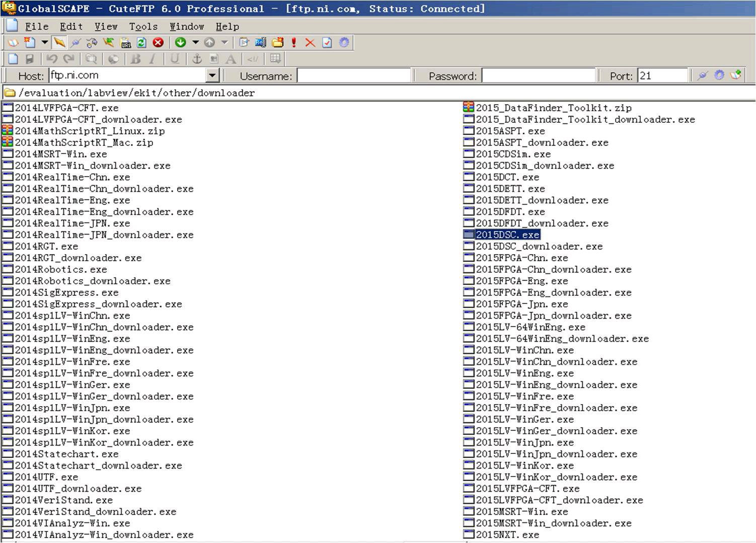
Task: Expand the Host address dropdown
Action: point(212,75)
